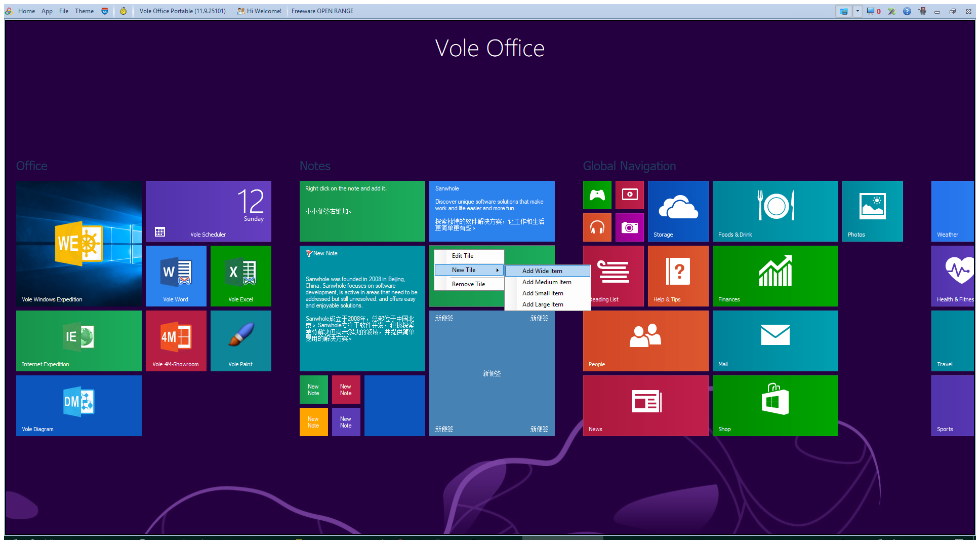Viewport: 980px width, 540px height.
Task: Click the shopping cart icon in toolbar
Action: click(x=922, y=11)
